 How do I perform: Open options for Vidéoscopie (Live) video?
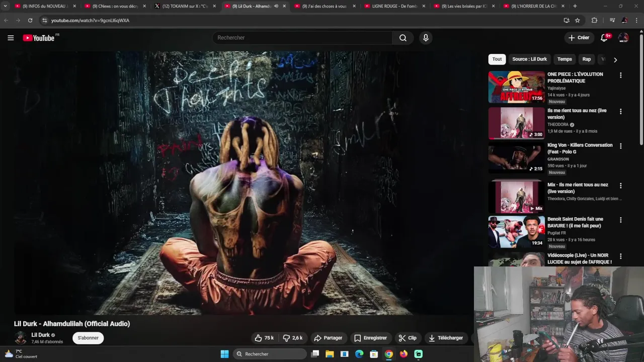[x=620, y=256]
